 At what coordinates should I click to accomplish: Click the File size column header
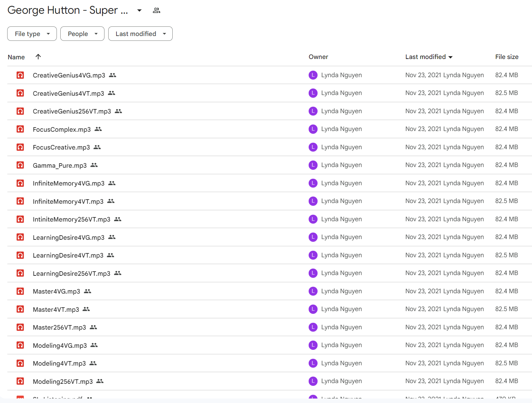click(507, 57)
